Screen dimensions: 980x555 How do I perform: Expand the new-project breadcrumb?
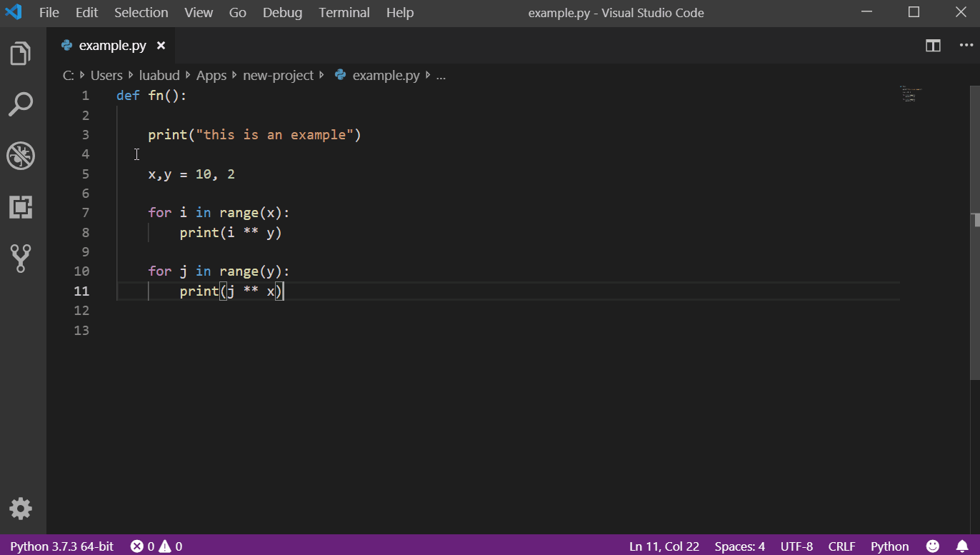point(279,75)
